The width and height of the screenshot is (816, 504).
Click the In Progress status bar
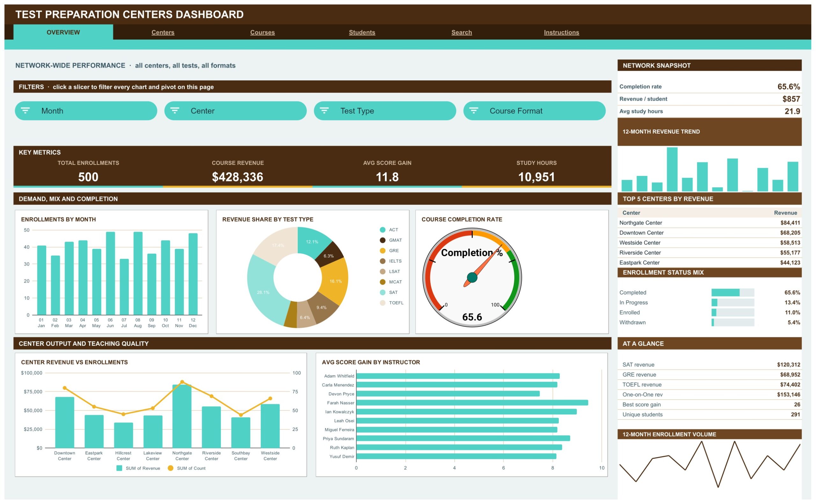[x=732, y=302]
